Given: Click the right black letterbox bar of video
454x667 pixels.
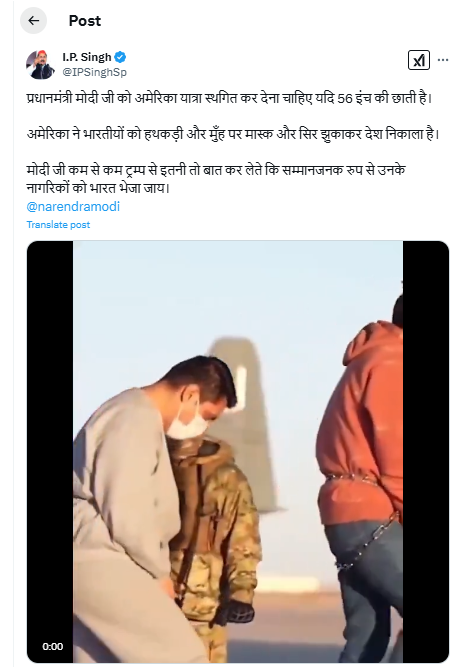Looking at the screenshot, I should click(x=426, y=451).
